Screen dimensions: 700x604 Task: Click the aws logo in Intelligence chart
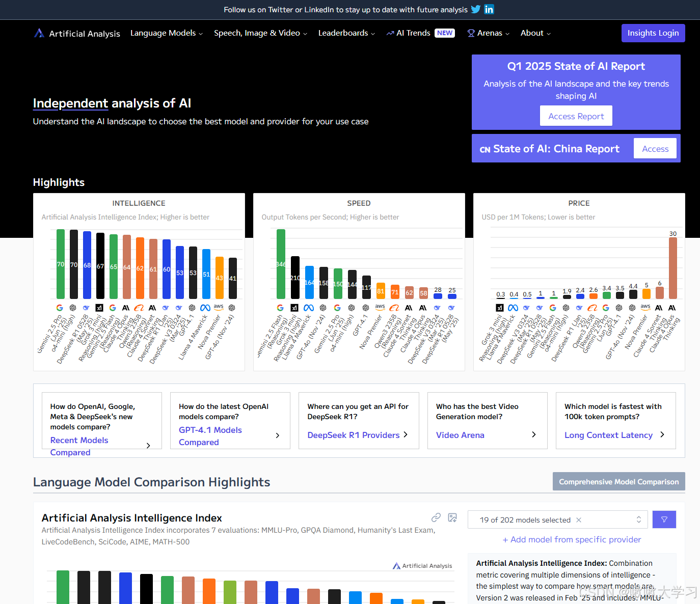click(x=219, y=307)
